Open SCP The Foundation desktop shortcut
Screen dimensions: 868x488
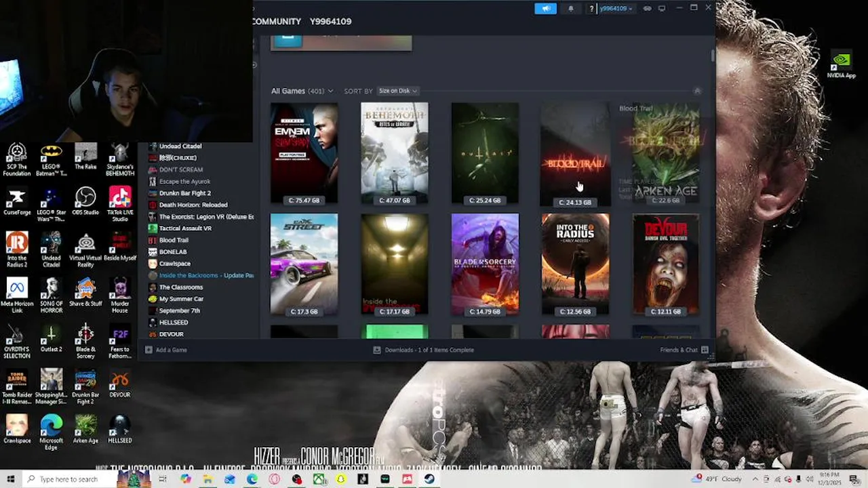[17, 160]
